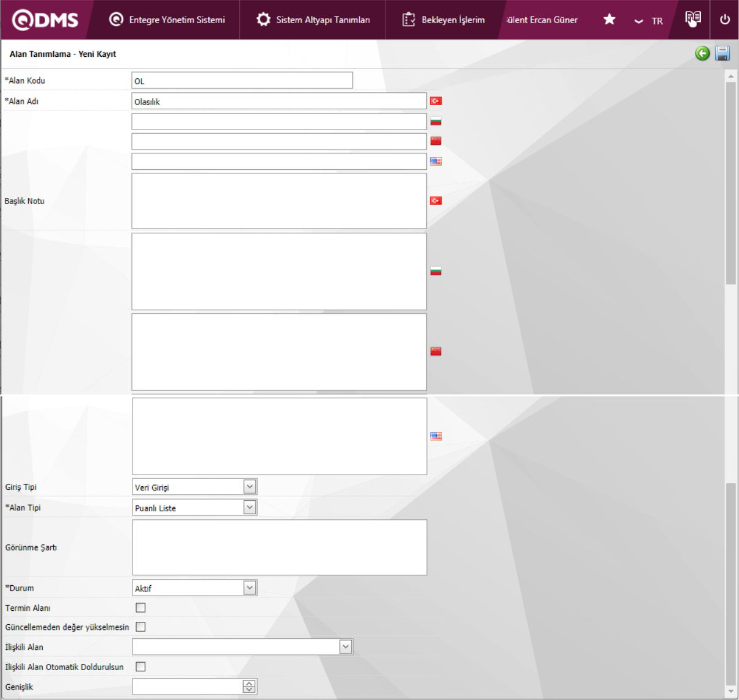Open the help book icon
739x700 pixels.
pyautogui.click(x=693, y=19)
